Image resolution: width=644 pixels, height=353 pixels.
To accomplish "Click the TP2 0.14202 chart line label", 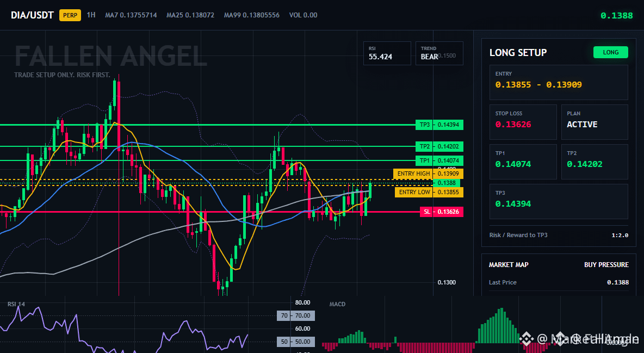I will pos(439,146).
